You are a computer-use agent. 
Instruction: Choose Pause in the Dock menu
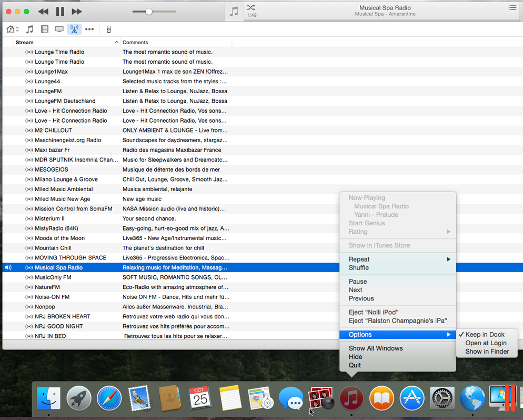398,282
